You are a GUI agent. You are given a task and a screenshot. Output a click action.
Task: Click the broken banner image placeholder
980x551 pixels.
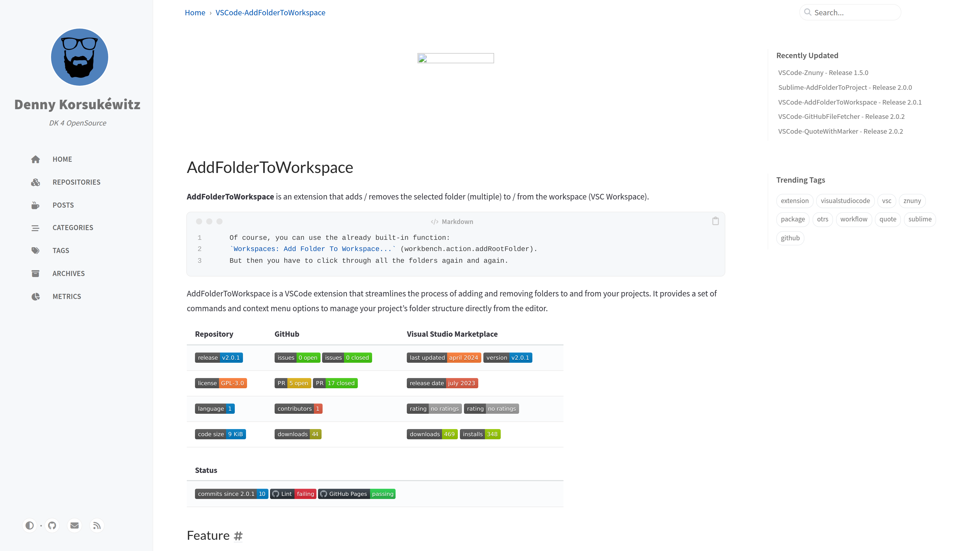coord(455,58)
